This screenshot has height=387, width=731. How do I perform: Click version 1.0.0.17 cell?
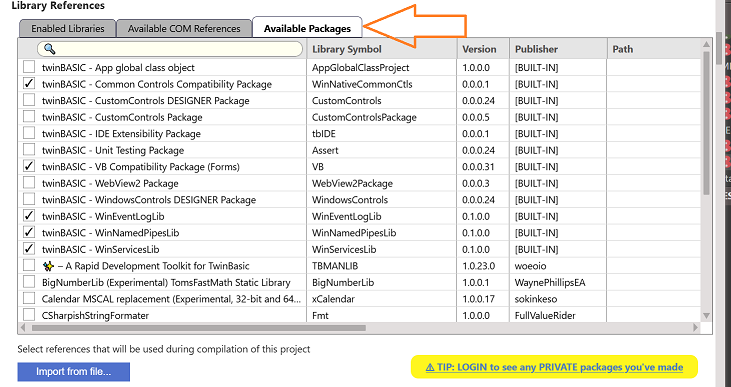point(483,299)
